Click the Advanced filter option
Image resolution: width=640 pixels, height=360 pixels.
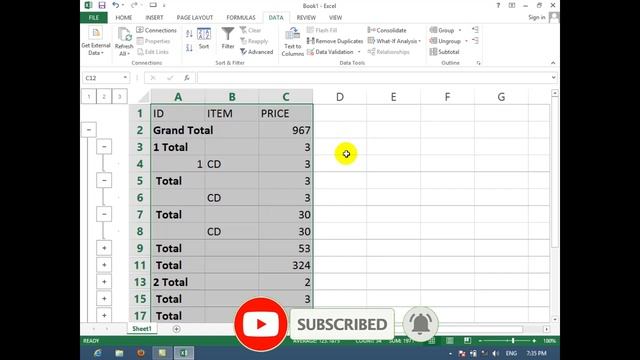tap(256, 52)
